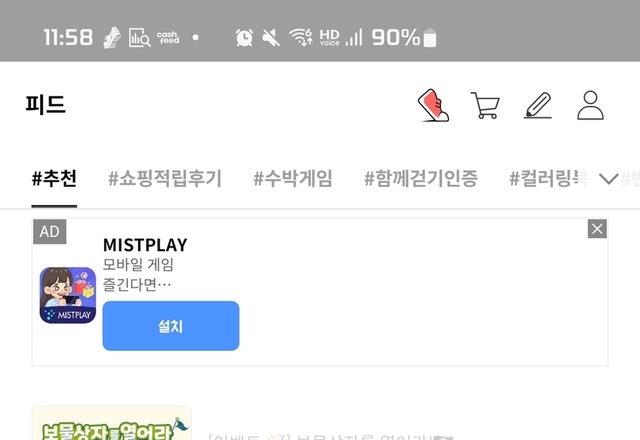Image resolution: width=640 pixels, height=440 pixels.
Task: Tap the MISTPLAY app icon
Action: 68,295
